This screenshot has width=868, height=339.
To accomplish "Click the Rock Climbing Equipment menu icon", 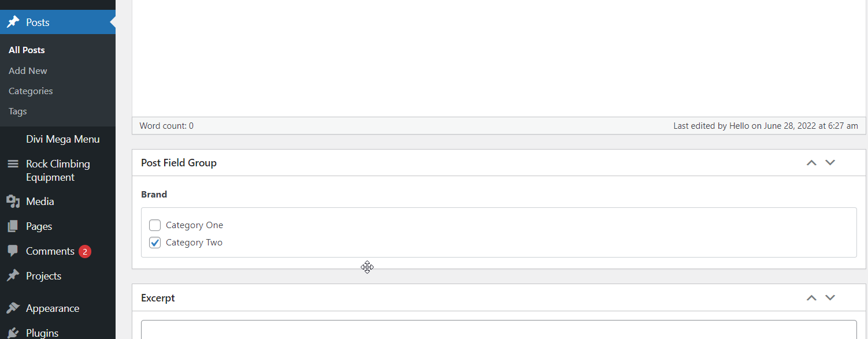I will coord(13,164).
